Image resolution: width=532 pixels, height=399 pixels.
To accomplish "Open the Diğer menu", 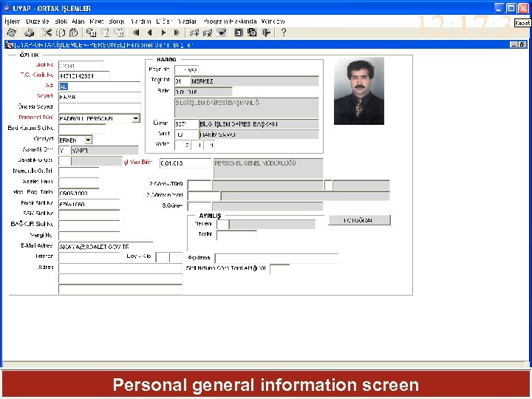I will (164, 21).
